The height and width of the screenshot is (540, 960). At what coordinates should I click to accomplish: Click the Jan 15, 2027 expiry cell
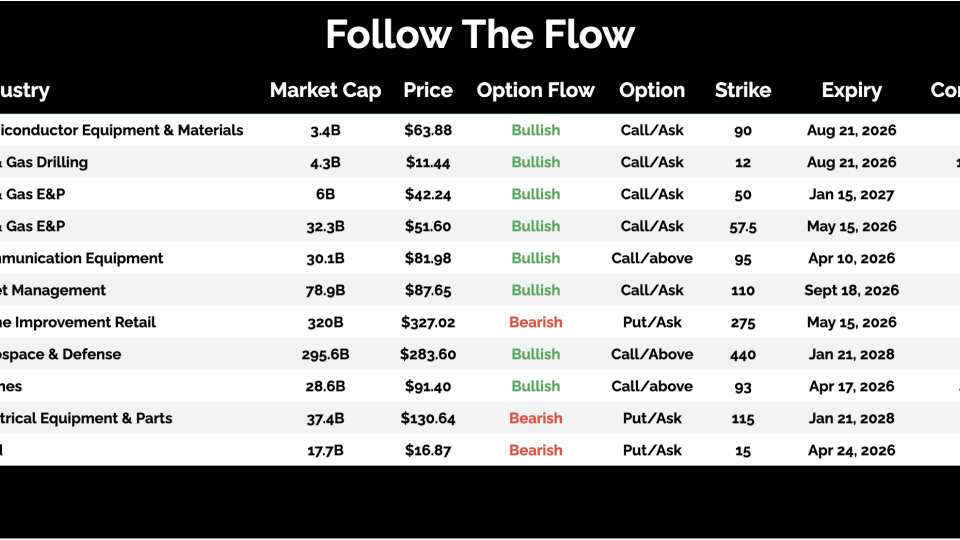pos(851,194)
